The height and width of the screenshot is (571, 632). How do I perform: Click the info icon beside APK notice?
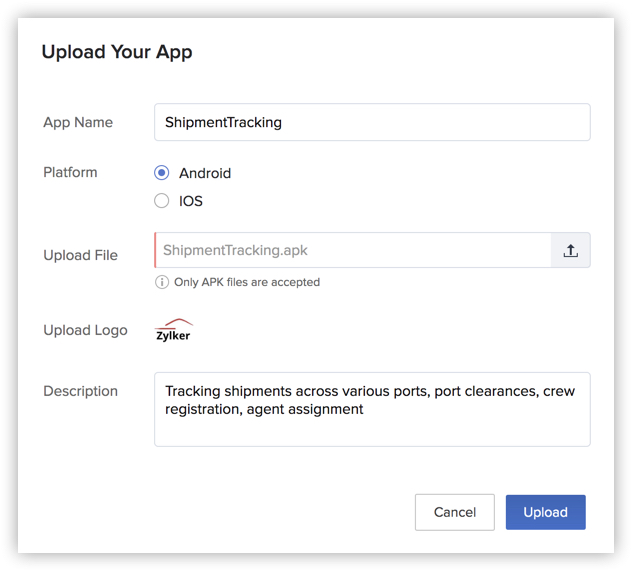(162, 282)
